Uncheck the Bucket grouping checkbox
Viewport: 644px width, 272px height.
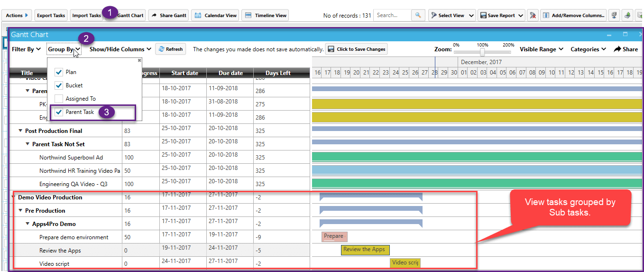59,85
